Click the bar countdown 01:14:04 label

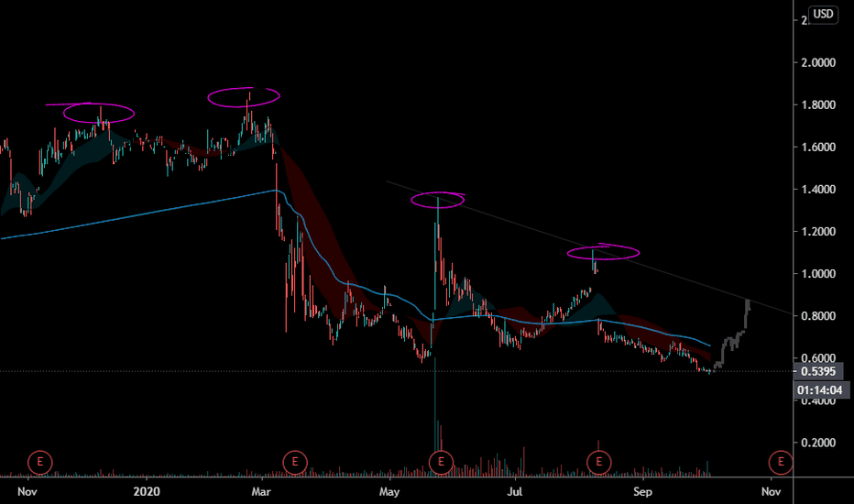tap(819, 390)
